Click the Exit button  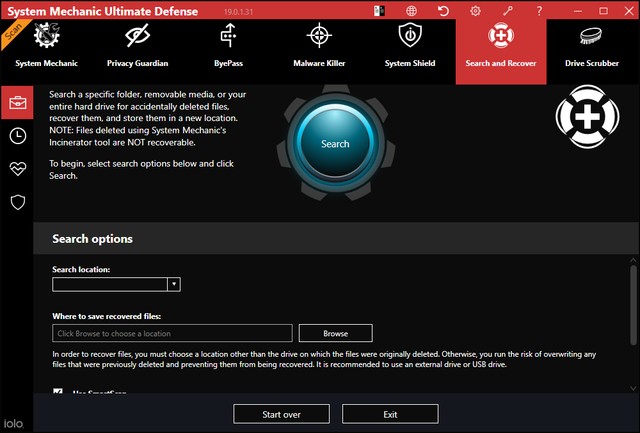(x=390, y=414)
